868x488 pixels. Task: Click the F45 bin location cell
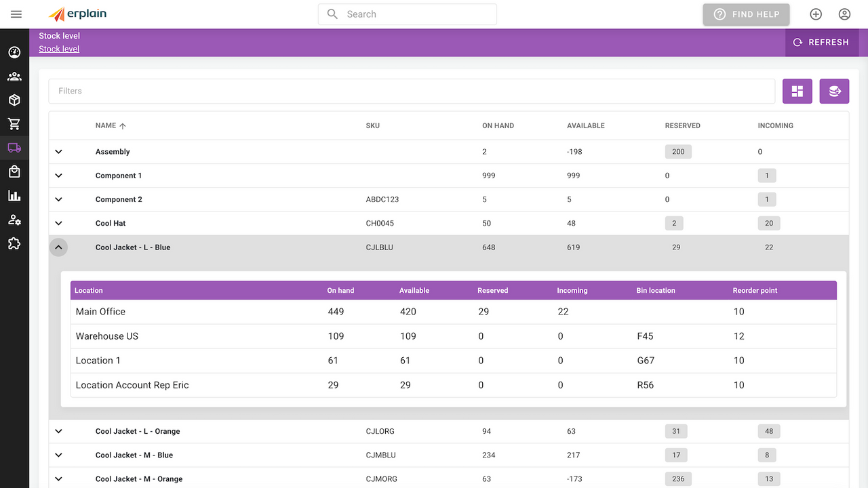pos(645,336)
